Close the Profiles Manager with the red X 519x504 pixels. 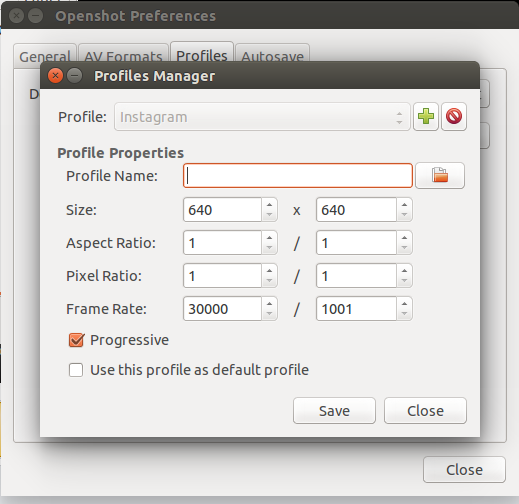55,76
